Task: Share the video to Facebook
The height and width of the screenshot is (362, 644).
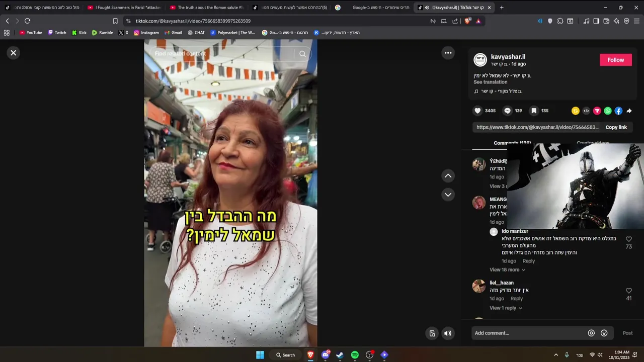Action: [x=618, y=111]
